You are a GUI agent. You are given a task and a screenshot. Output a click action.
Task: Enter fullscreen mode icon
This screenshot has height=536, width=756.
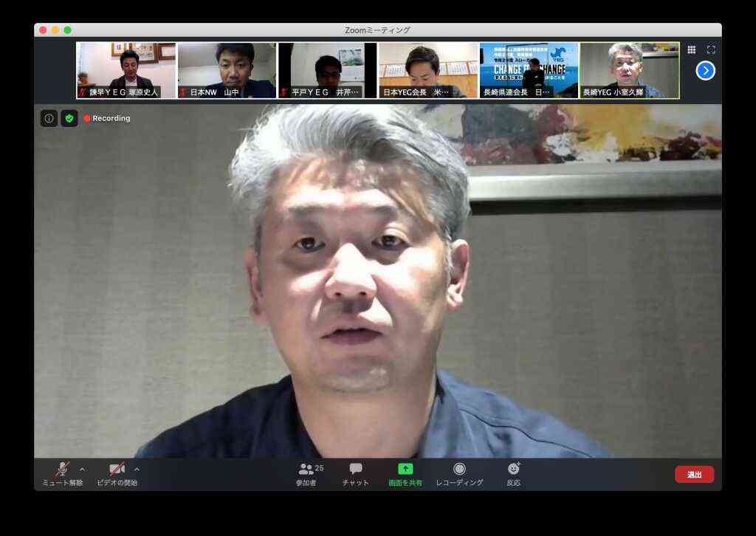pos(711,49)
